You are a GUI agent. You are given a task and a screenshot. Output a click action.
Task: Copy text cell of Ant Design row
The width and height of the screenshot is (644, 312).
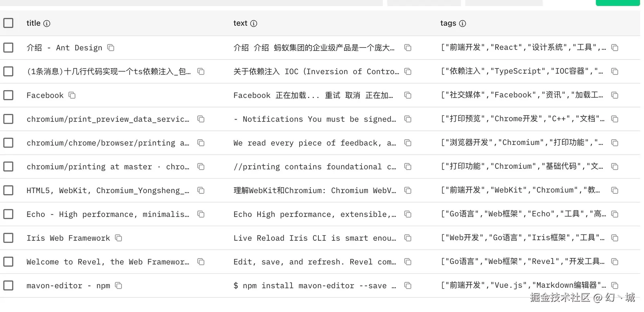(x=408, y=48)
